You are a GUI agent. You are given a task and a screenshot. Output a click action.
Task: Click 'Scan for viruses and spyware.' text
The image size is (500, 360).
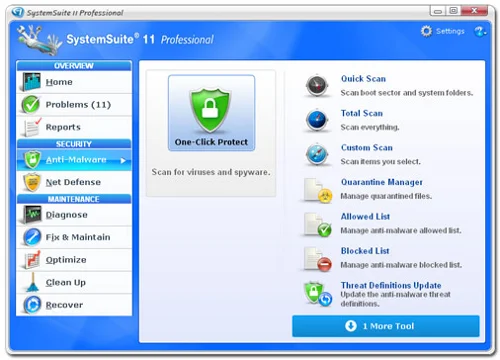pos(211,172)
